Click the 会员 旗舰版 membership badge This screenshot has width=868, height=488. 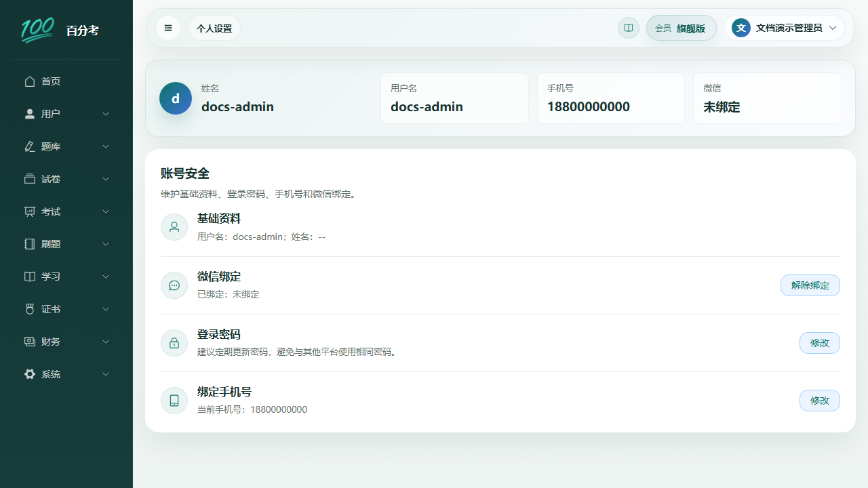[x=682, y=28]
